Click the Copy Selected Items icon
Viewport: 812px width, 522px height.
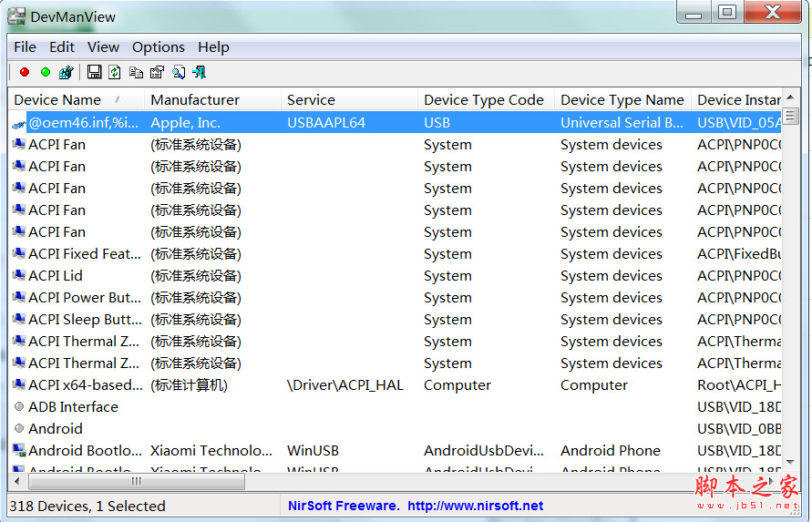[136, 72]
